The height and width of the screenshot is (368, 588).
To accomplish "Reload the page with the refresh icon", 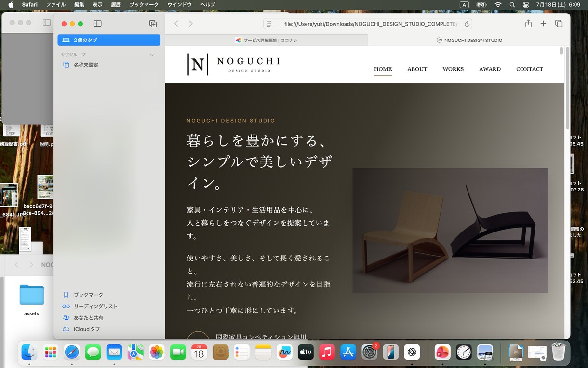I will coord(467,24).
